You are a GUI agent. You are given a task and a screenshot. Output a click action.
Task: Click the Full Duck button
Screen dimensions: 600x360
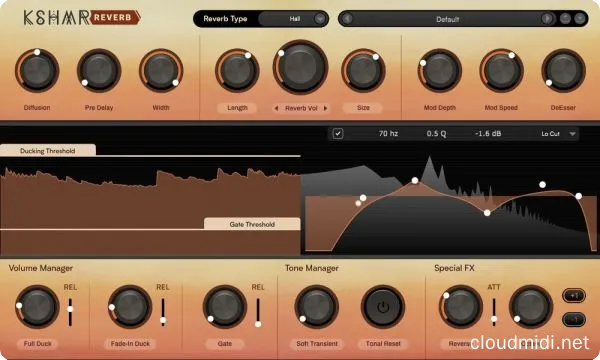pos(38,344)
